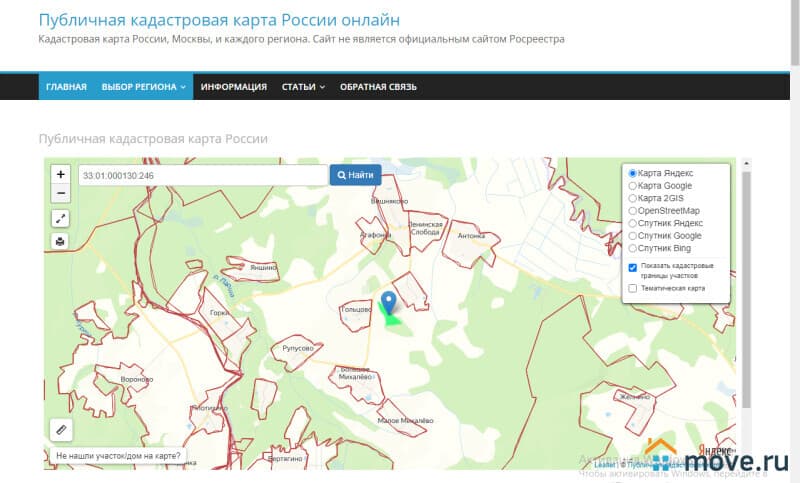Click the print map icon
The height and width of the screenshot is (483, 800).
[60, 241]
